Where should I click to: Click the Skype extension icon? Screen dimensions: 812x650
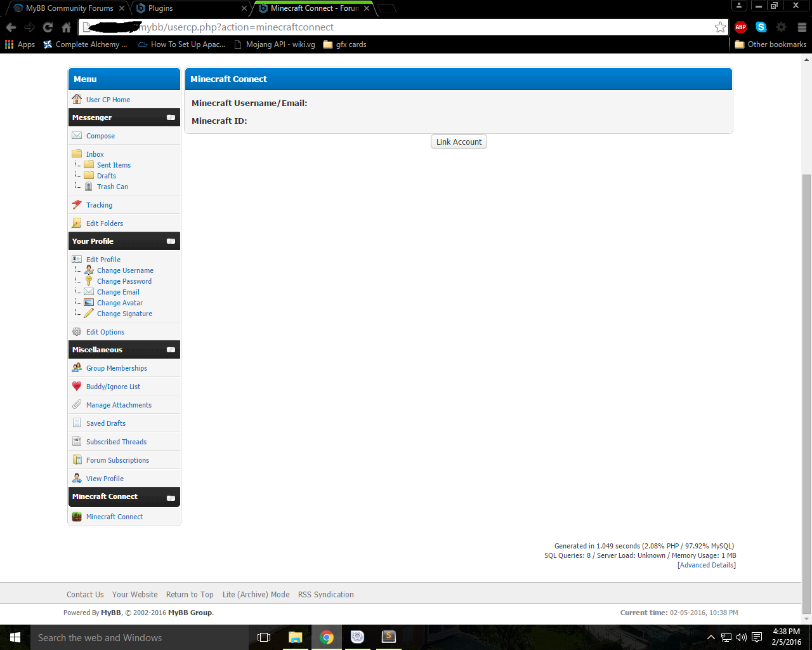click(761, 27)
